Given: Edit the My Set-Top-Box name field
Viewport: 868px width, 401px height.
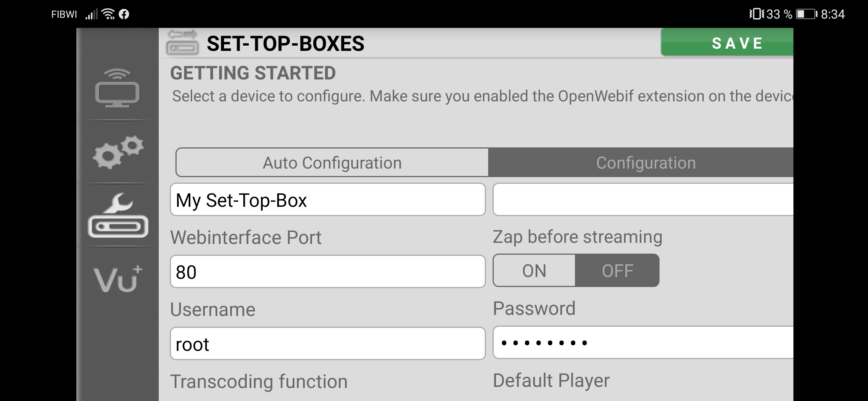Looking at the screenshot, I should click(328, 200).
